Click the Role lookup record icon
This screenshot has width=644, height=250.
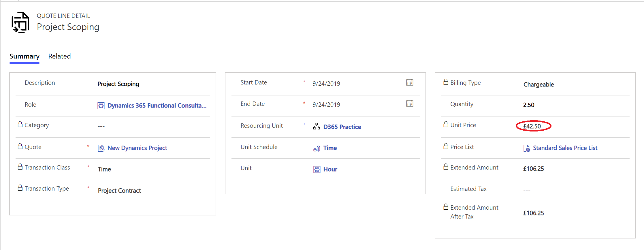(101, 106)
